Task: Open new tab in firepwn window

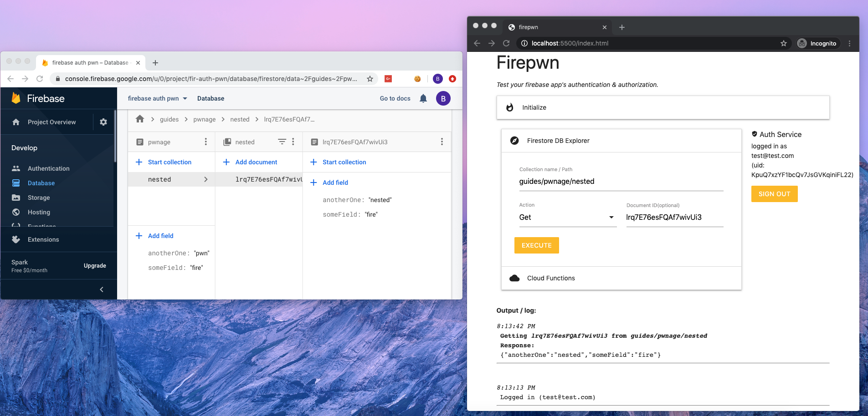Action: tap(622, 27)
